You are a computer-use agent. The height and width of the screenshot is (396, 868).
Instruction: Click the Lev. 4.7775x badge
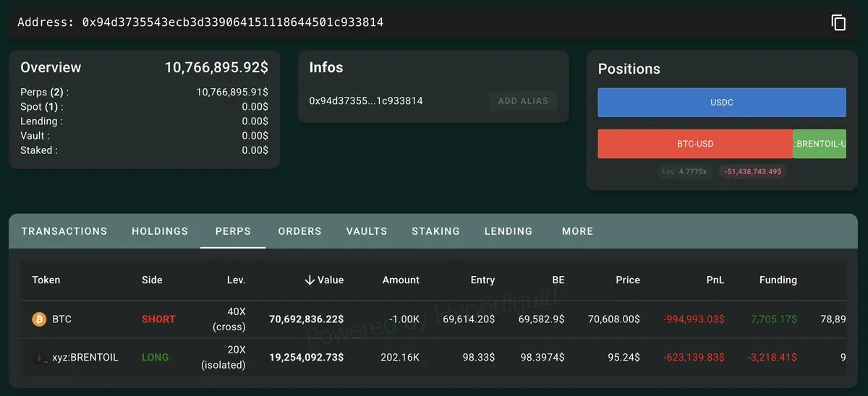click(x=686, y=172)
